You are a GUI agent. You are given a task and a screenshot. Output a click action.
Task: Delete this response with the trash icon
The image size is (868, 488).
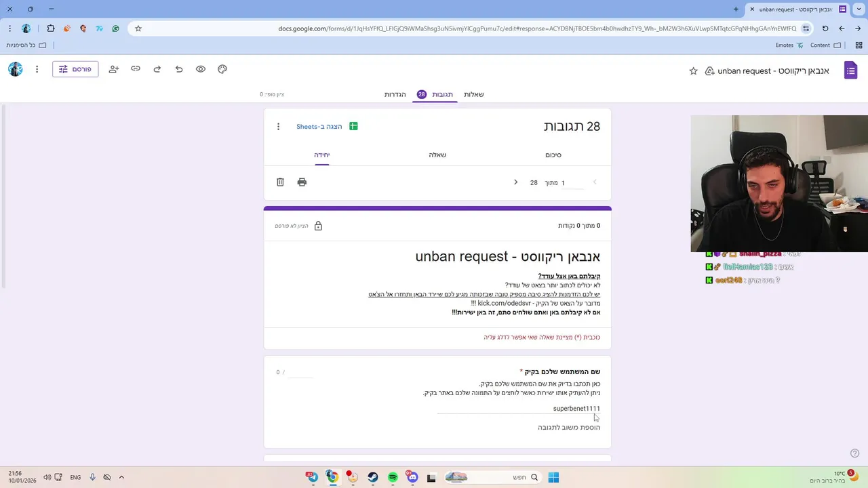(x=280, y=182)
